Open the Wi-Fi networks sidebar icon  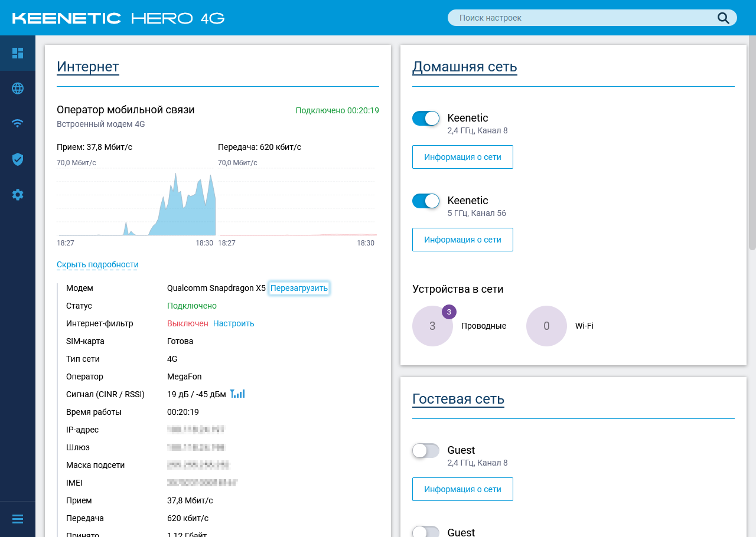point(18,123)
